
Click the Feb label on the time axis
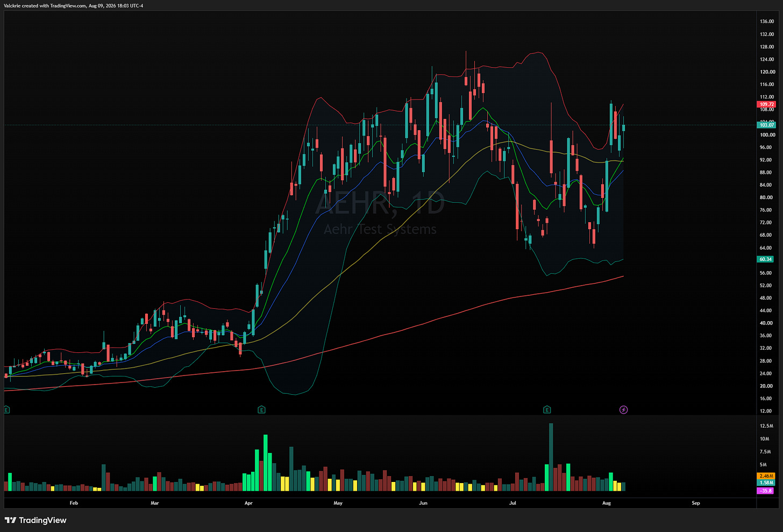click(x=74, y=503)
